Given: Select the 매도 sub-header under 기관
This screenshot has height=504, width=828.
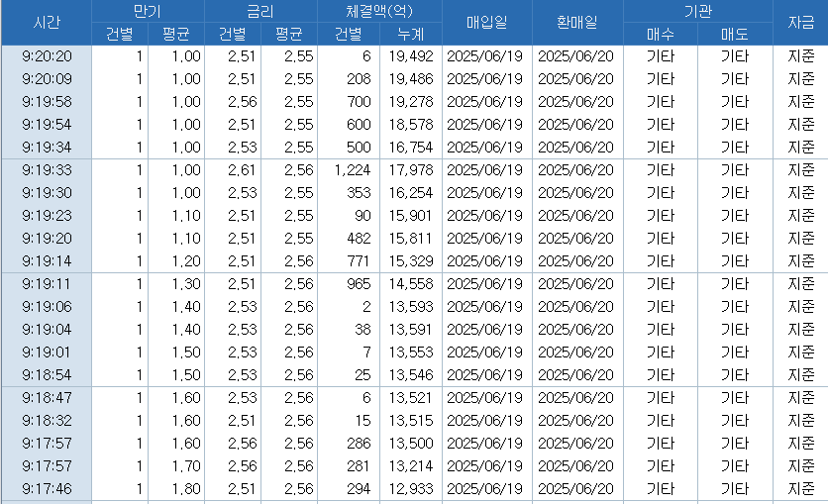Looking at the screenshot, I should 735,35.
